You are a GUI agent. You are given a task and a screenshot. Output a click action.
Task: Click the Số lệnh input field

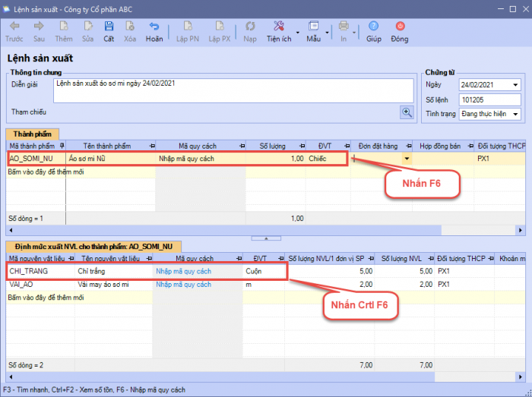[x=489, y=99]
